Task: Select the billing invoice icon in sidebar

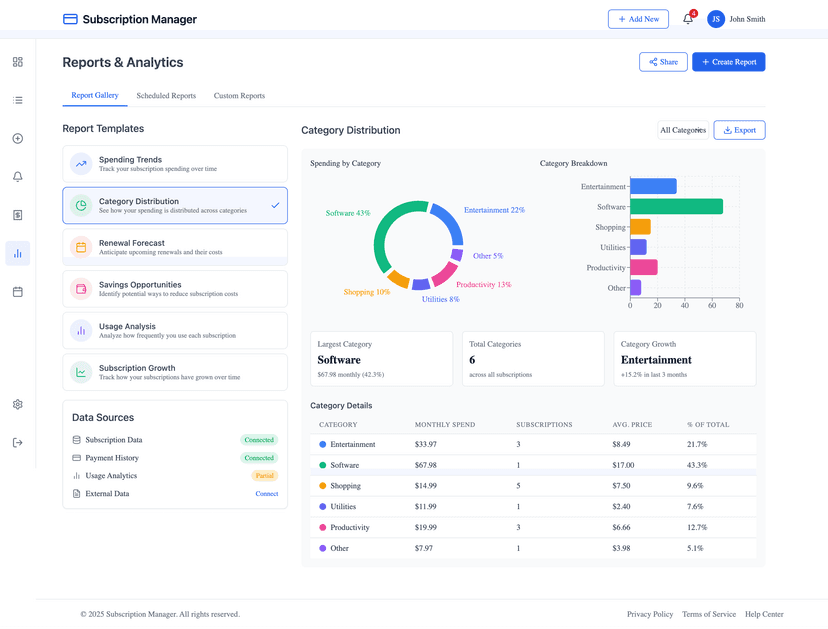Action: click(17, 215)
